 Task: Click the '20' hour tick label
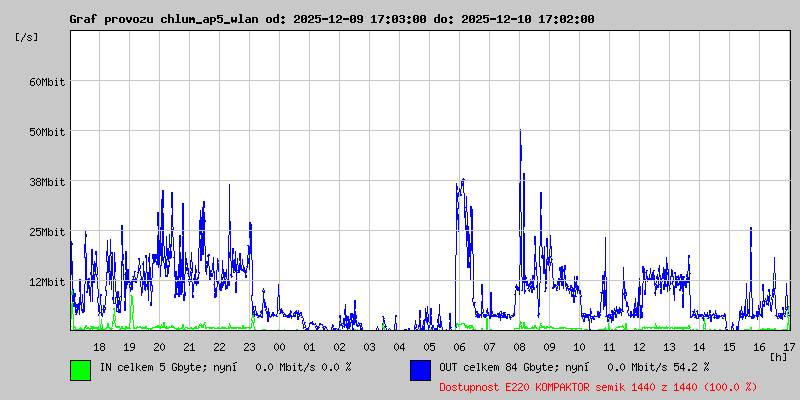click(x=160, y=347)
